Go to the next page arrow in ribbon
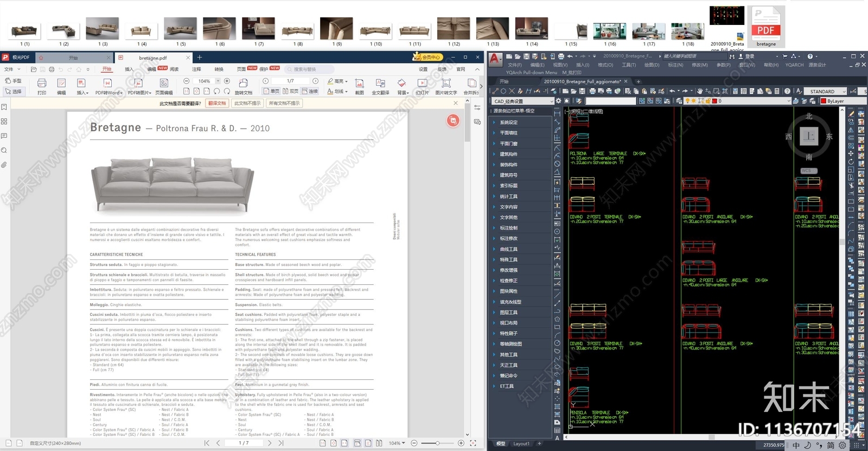Image resolution: width=868 pixels, height=451 pixels. point(316,81)
